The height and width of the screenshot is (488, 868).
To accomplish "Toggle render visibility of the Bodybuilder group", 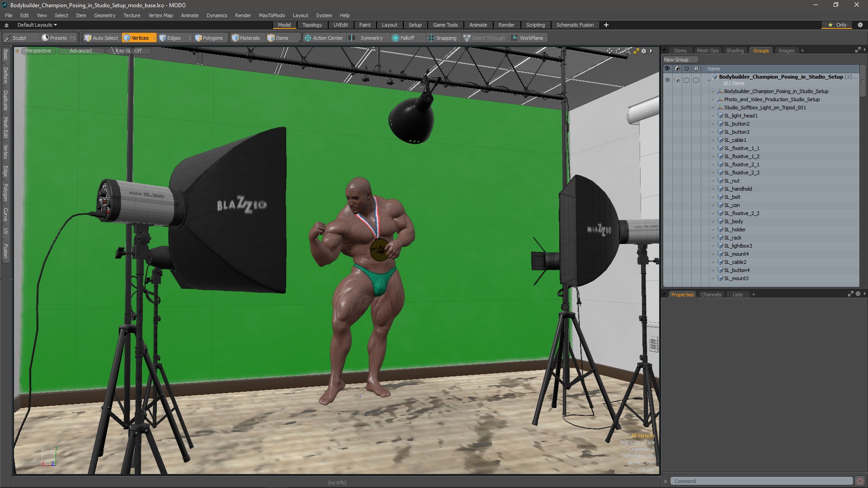I will (x=677, y=80).
